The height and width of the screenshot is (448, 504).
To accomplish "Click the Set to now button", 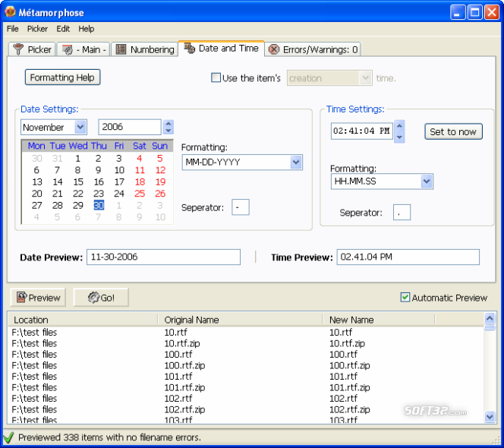I will pyautogui.click(x=453, y=131).
